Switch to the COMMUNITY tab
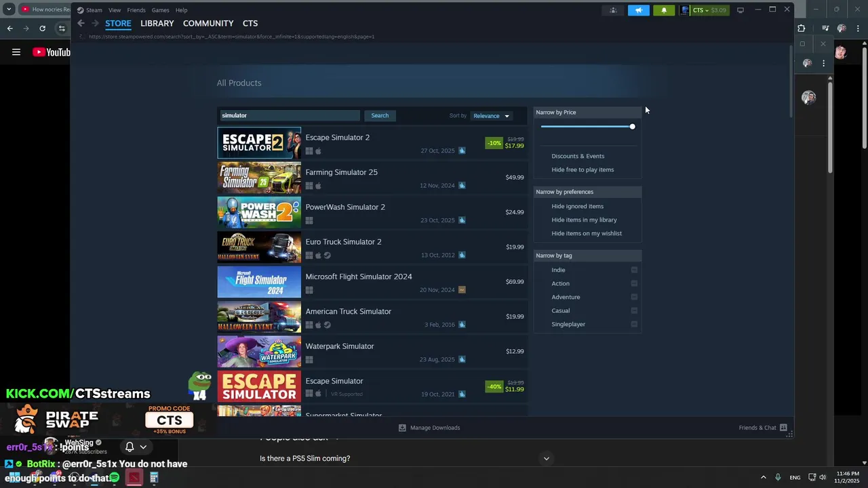868x488 pixels. click(208, 23)
